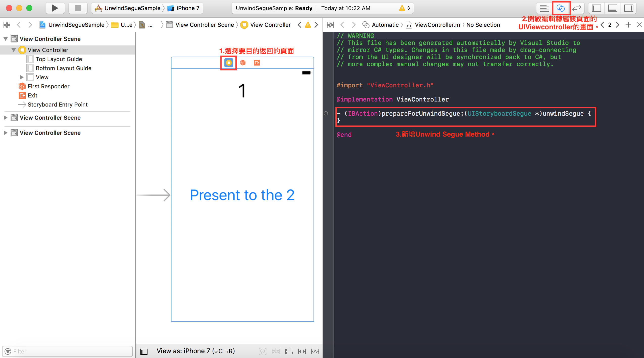644x358 pixels.
Task: Open View Controller item in jump bar
Action: pos(266,25)
